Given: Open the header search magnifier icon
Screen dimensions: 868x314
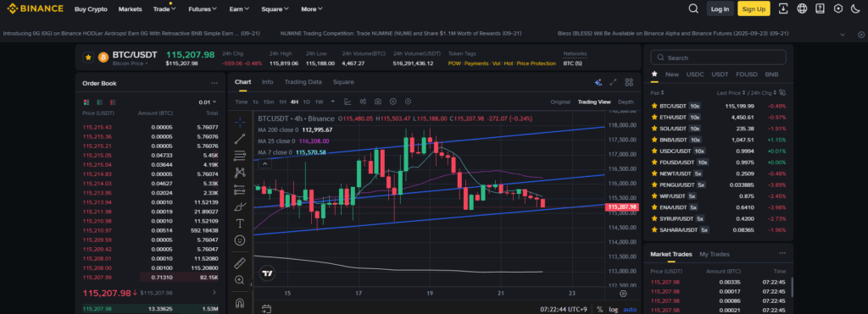Looking at the screenshot, I should coord(693,8).
